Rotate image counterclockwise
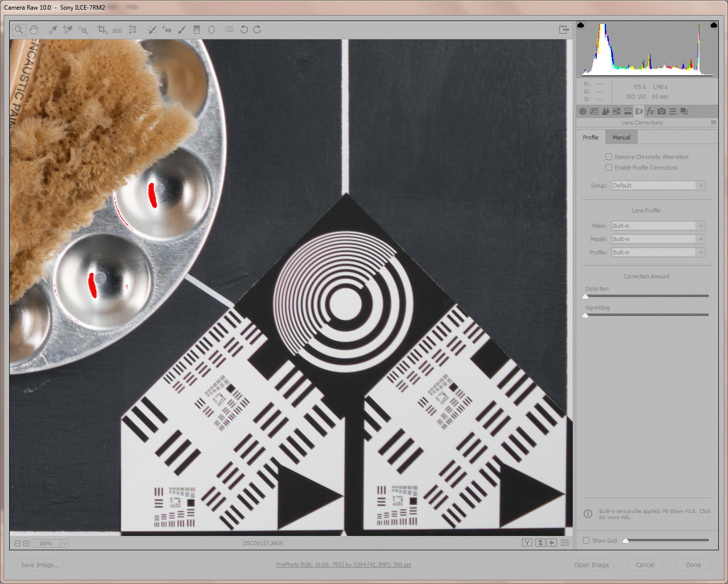Screen dimensions: 728x584 pos(244,30)
